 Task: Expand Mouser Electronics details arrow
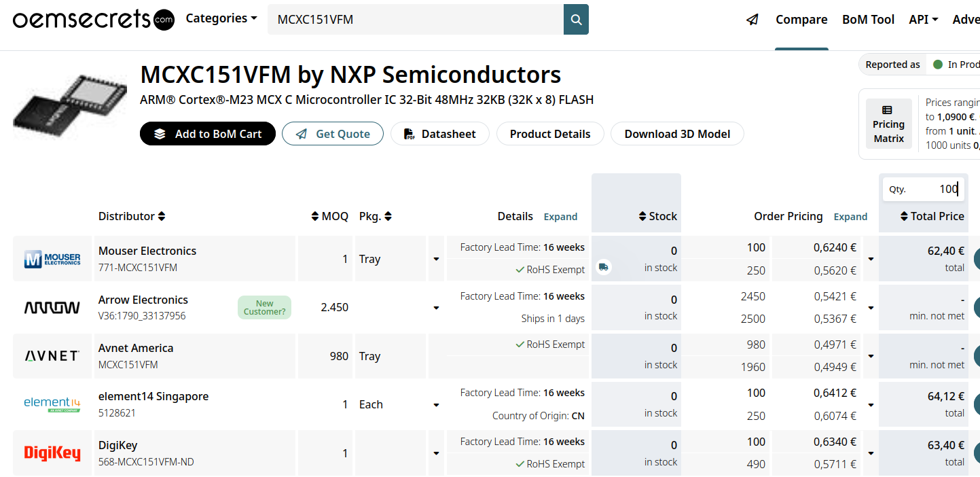tap(436, 259)
